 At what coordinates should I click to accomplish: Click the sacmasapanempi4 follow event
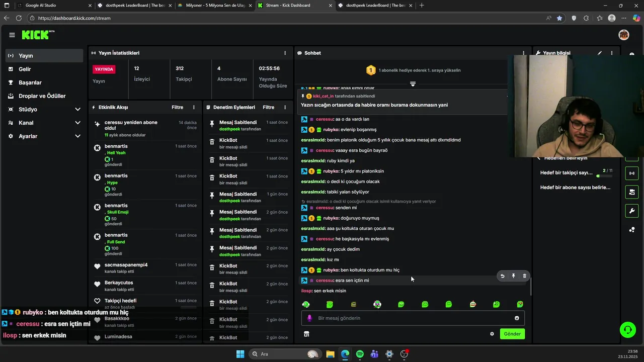pyautogui.click(x=146, y=268)
